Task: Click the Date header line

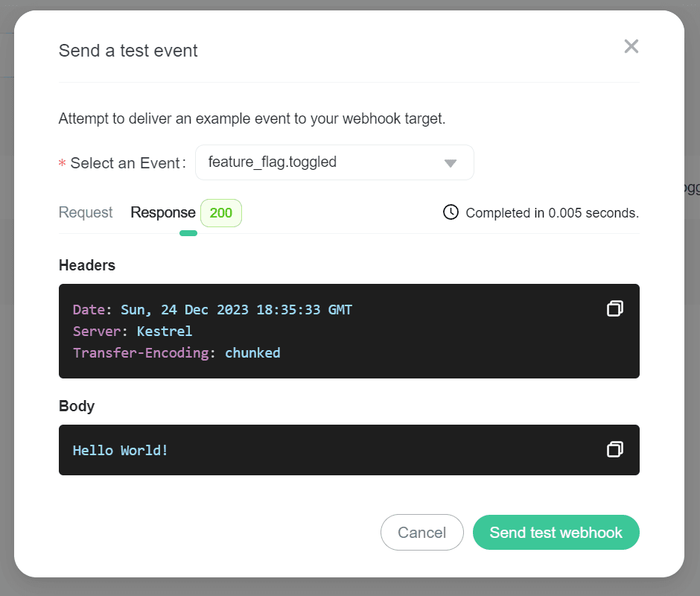Action: (x=212, y=309)
